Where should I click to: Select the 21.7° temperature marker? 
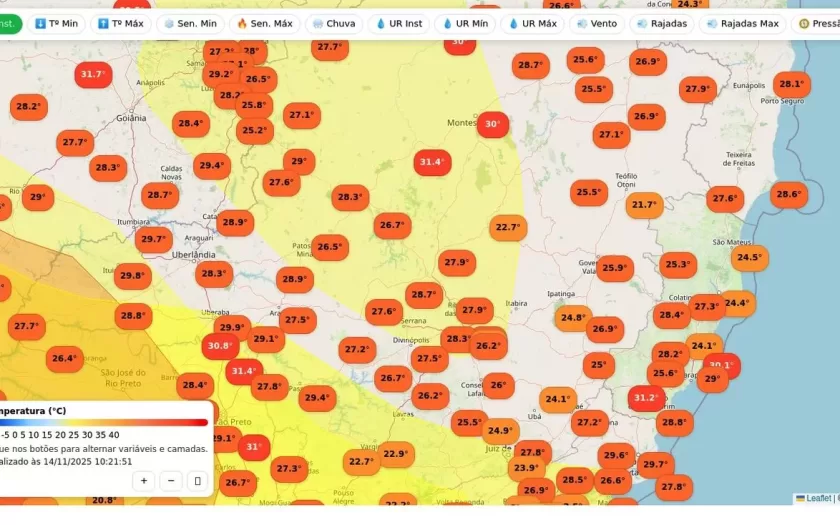point(644,205)
